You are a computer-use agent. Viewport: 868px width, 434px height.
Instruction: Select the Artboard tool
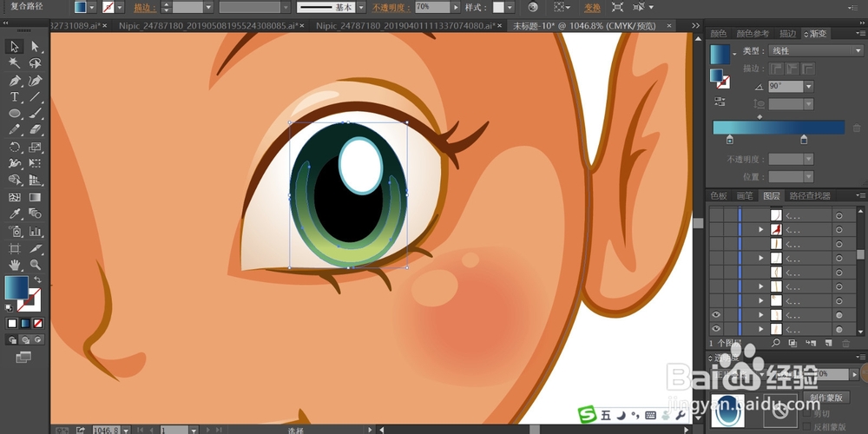(x=15, y=248)
